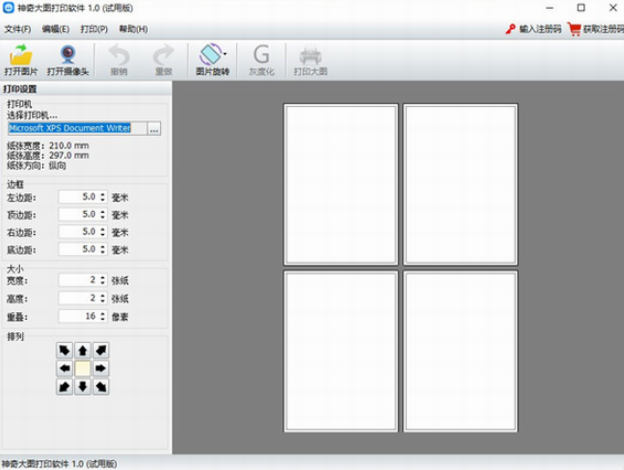Align image to bottom with down arrow
624x470 pixels.
[x=83, y=387]
